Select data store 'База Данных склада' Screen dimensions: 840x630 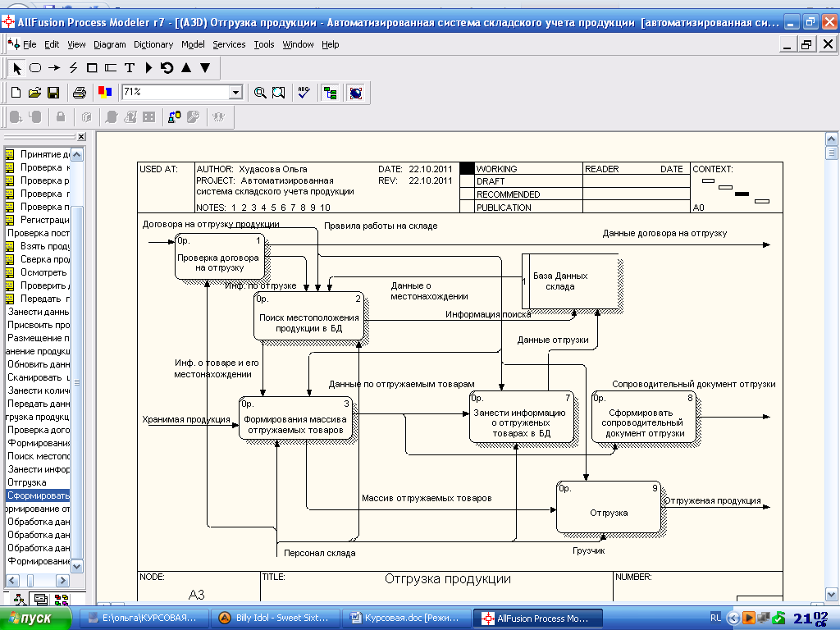571,281
